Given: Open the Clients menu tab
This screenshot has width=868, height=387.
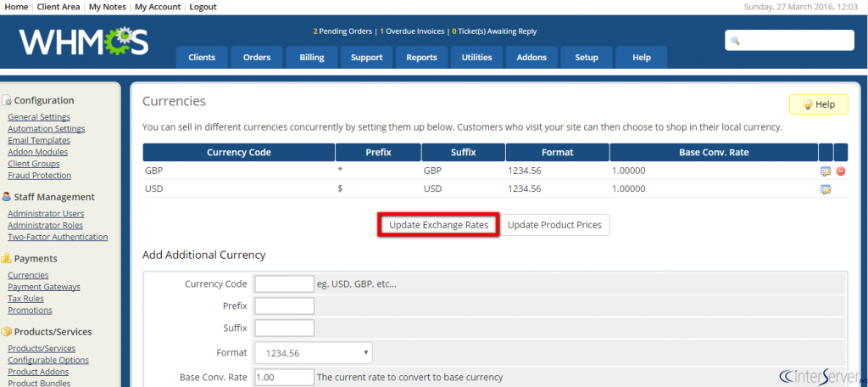Looking at the screenshot, I should tap(202, 57).
